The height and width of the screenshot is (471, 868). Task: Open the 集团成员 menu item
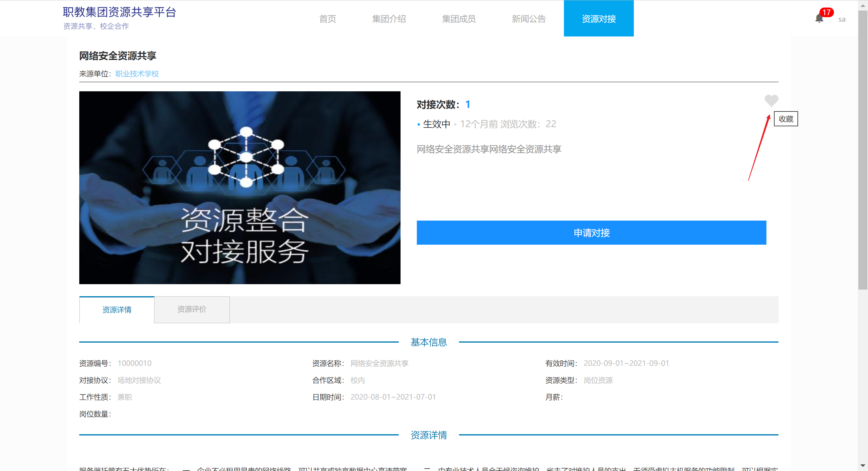[x=459, y=19]
